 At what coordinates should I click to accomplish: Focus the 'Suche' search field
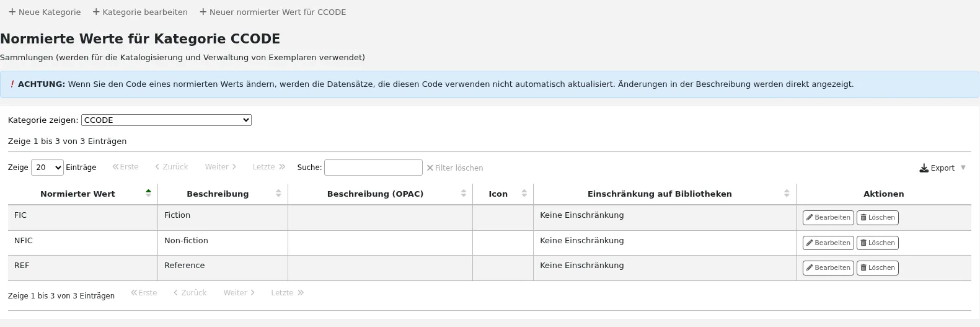coord(373,168)
